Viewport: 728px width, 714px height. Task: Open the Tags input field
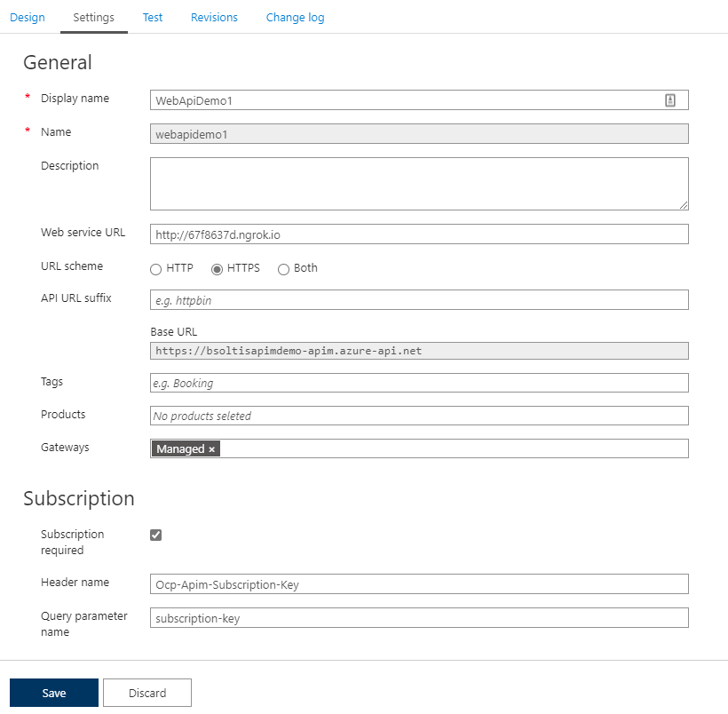coord(419,383)
